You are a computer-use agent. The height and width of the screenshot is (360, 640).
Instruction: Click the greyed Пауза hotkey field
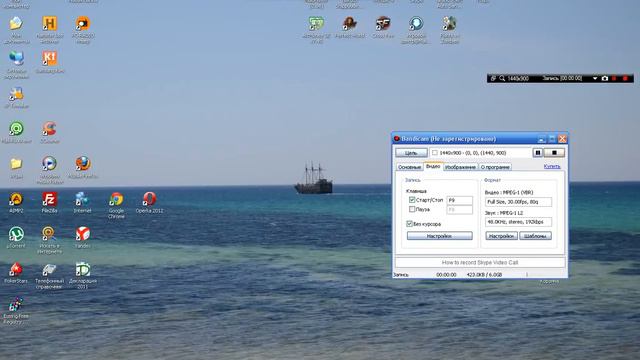[460, 210]
